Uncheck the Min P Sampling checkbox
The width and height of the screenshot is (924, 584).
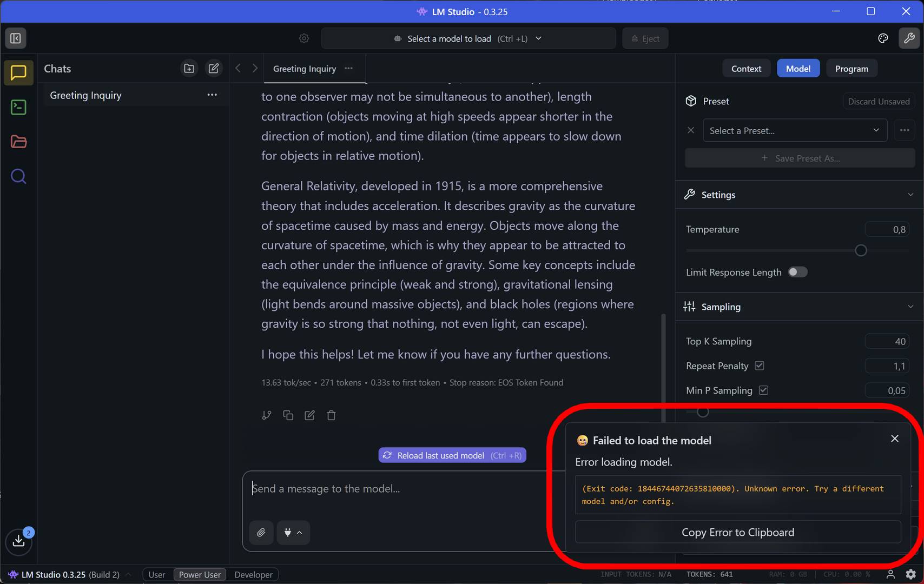pyautogui.click(x=763, y=390)
